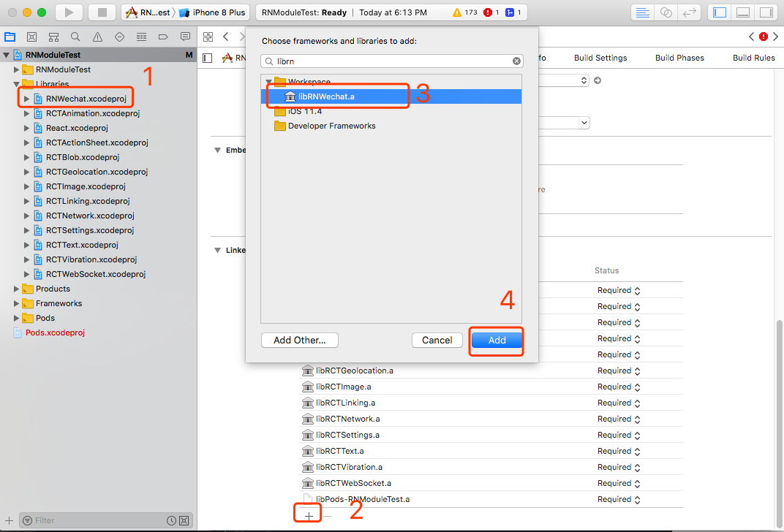Screen dimensions: 784x532
Task: Open the Build Settings tab
Action: pos(600,58)
